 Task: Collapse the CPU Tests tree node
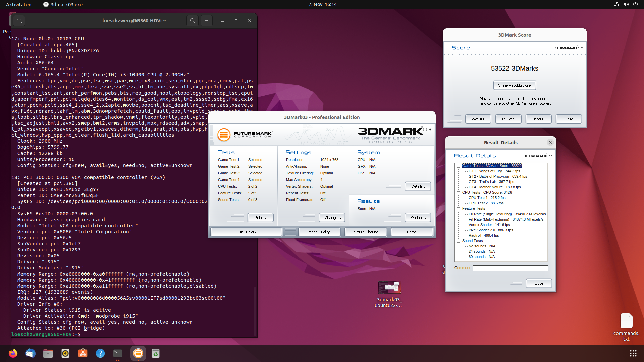458,193
